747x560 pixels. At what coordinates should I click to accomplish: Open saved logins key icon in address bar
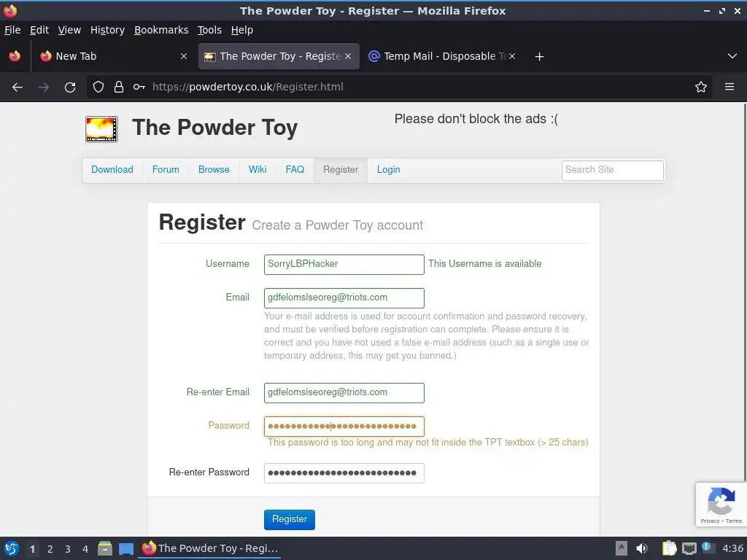coord(139,87)
